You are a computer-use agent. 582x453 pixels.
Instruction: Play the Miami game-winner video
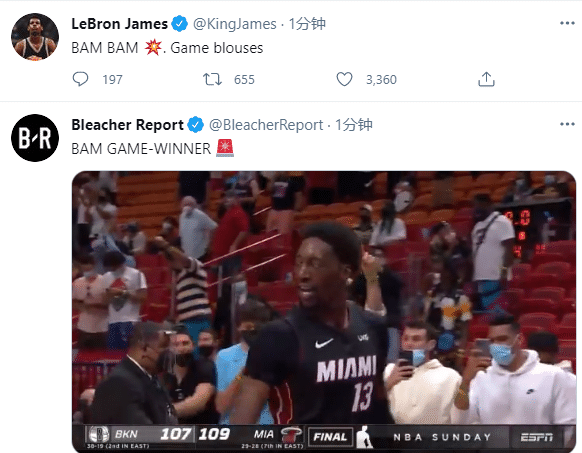tap(324, 311)
